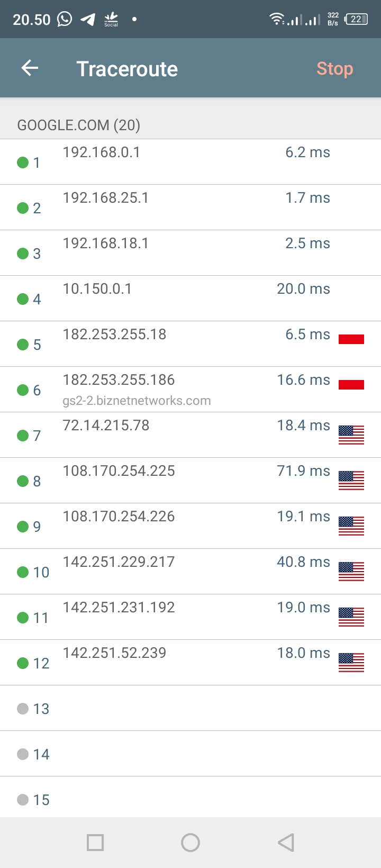Screen dimensions: 381x868
Task: Open hop 2 row 192.168.25.1
Action: (x=190, y=207)
